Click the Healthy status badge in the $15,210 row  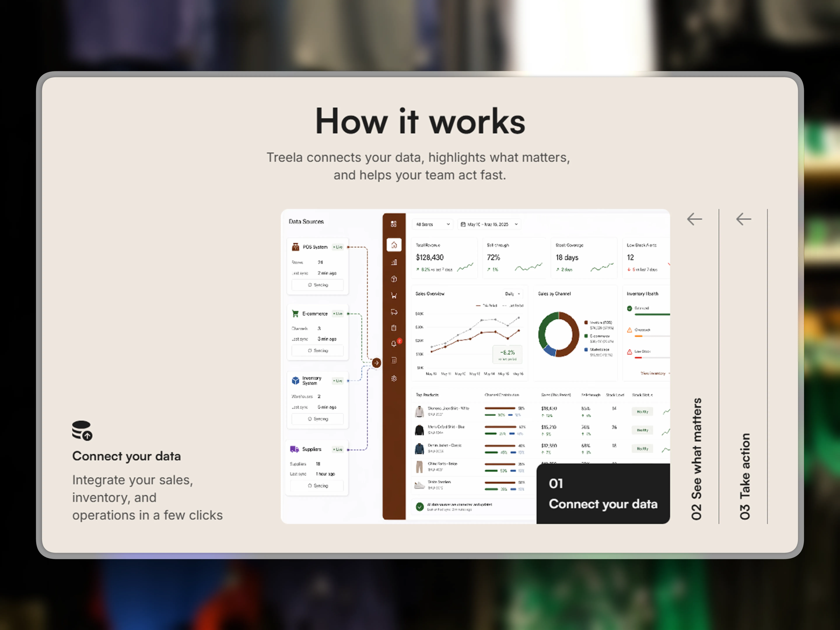[643, 430]
